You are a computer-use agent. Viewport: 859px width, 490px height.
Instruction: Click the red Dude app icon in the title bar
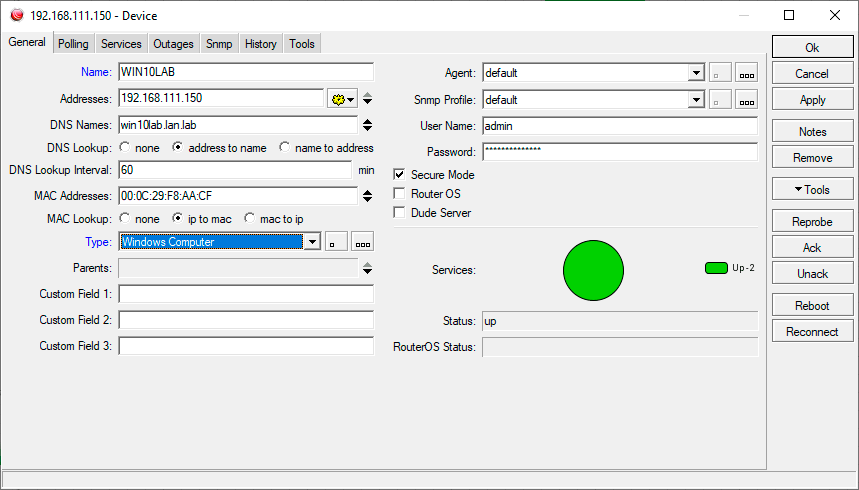click(x=17, y=15)
